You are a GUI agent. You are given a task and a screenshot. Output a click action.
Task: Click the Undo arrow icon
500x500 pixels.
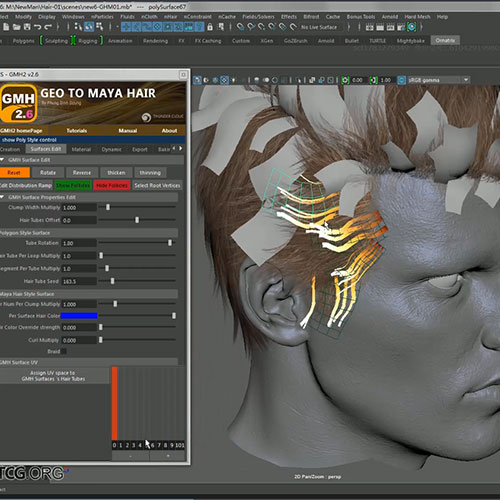click(38, 27)
